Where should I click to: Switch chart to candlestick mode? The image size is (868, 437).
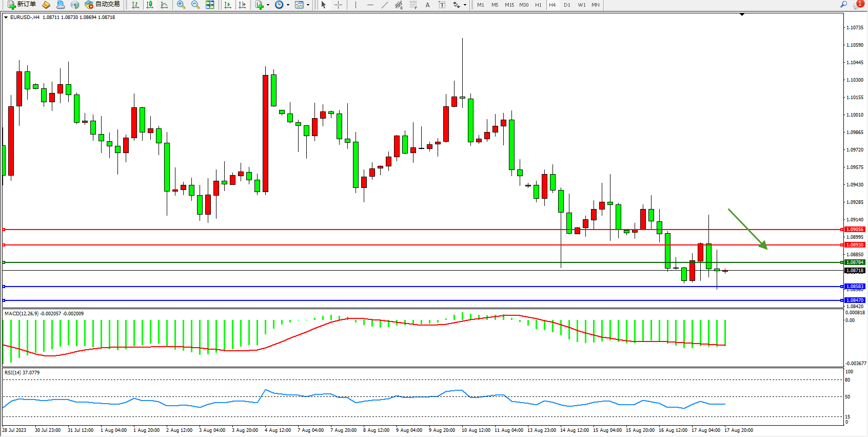point(150,5)
